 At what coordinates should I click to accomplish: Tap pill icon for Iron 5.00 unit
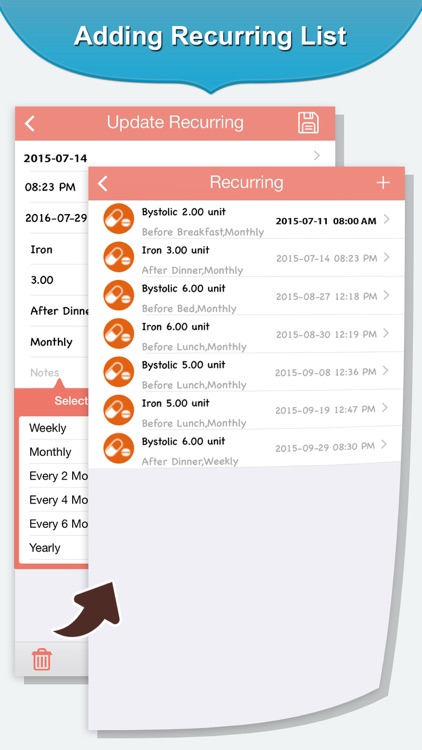119,410
